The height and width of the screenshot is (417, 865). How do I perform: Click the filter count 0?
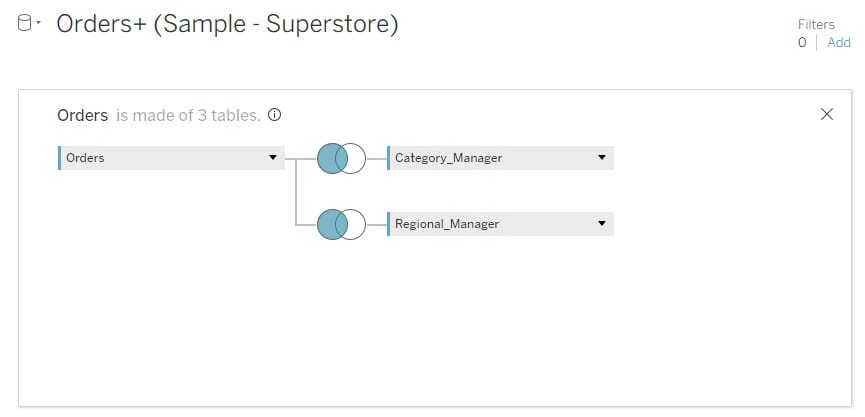click(802, 42)
